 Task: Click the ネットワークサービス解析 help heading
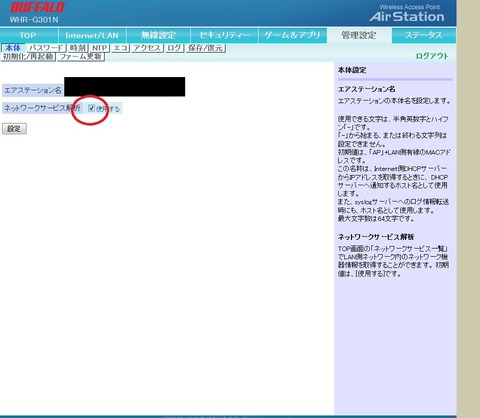coord(376,237)
